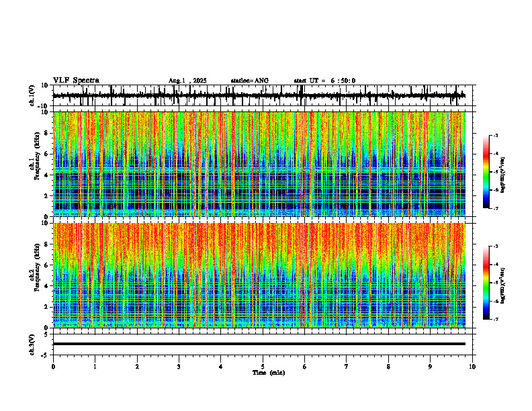Click time axis tick label "9"
The height and width of the screenshot is (411, 532).
[430, 367]
